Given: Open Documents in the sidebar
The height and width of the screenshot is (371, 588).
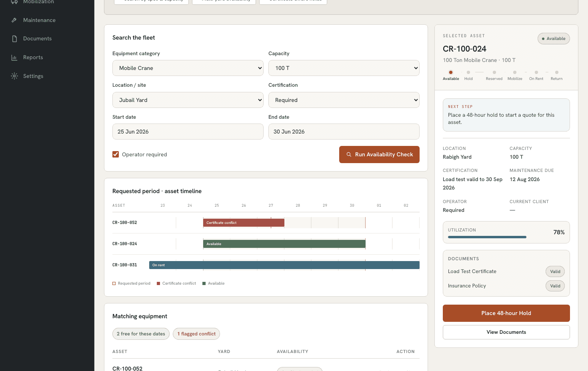Looking at the screenshot, I should 37,39.
